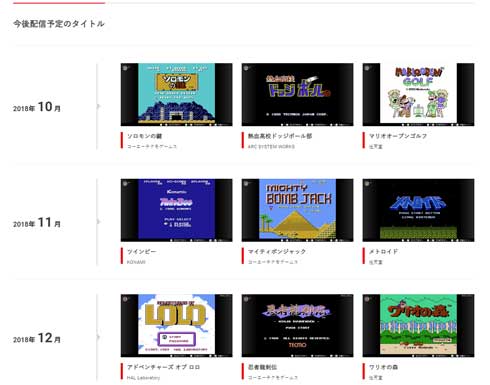Click the 2018年 11月 date label
The height and width of the screenshot is (385, 490).
tap(37, 223)
